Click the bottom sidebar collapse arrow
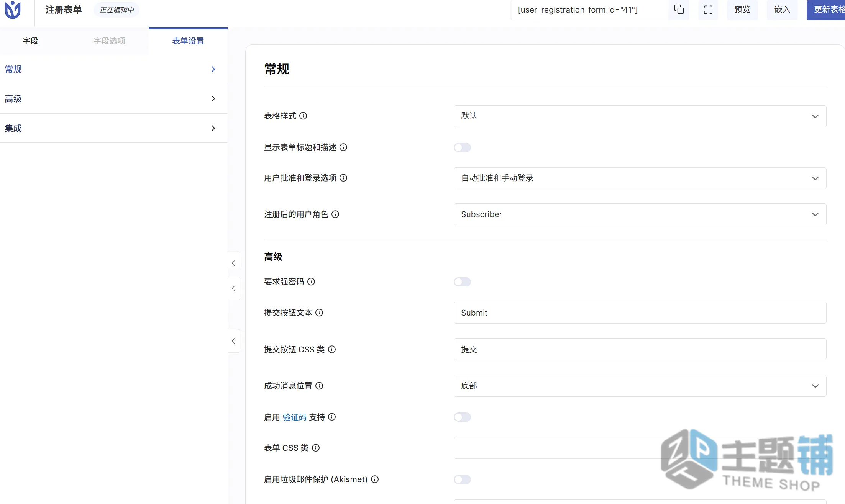The image size is (845, 504). (234, 341)
